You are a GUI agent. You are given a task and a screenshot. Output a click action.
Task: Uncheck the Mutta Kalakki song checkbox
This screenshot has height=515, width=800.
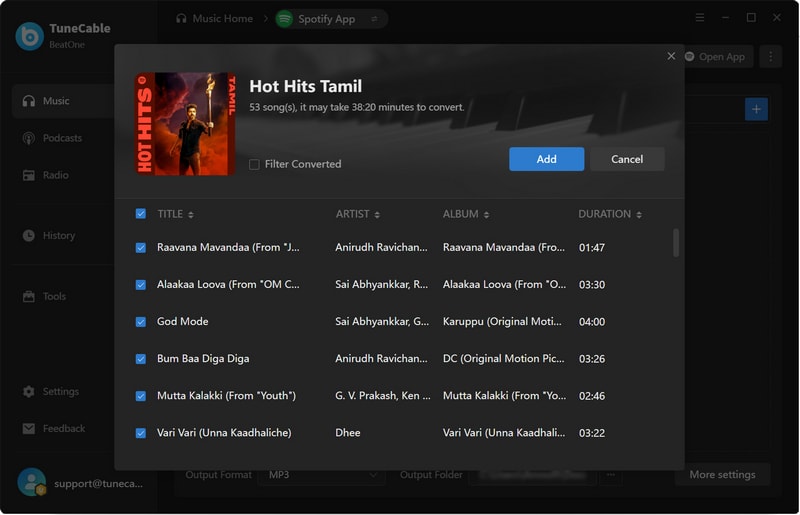click(141, 396)
